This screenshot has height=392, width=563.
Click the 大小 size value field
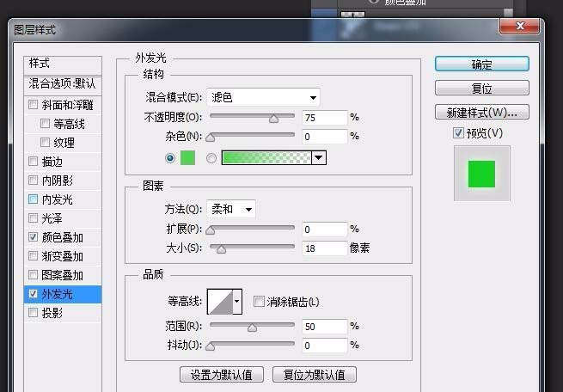(324, 248)
